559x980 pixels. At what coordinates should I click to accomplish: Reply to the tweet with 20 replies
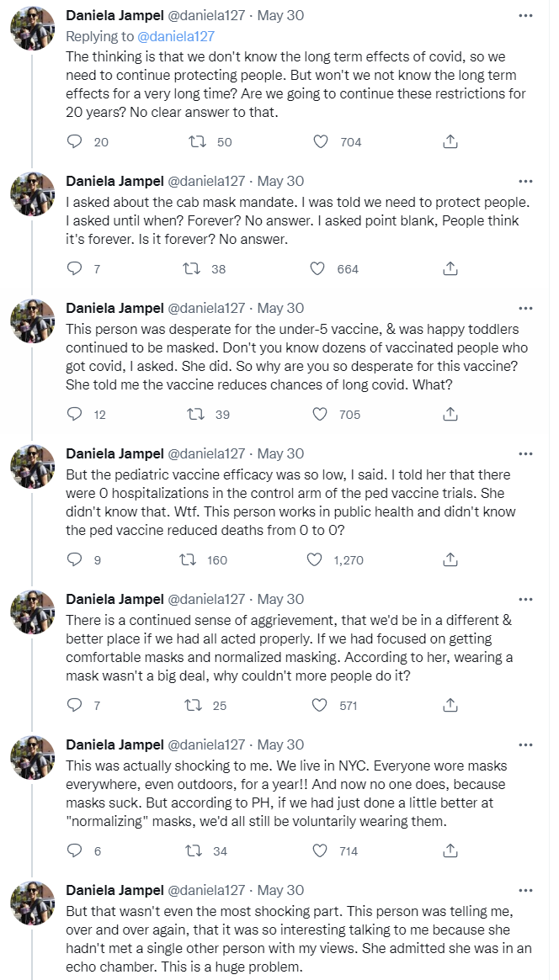(x=74, y=141)
